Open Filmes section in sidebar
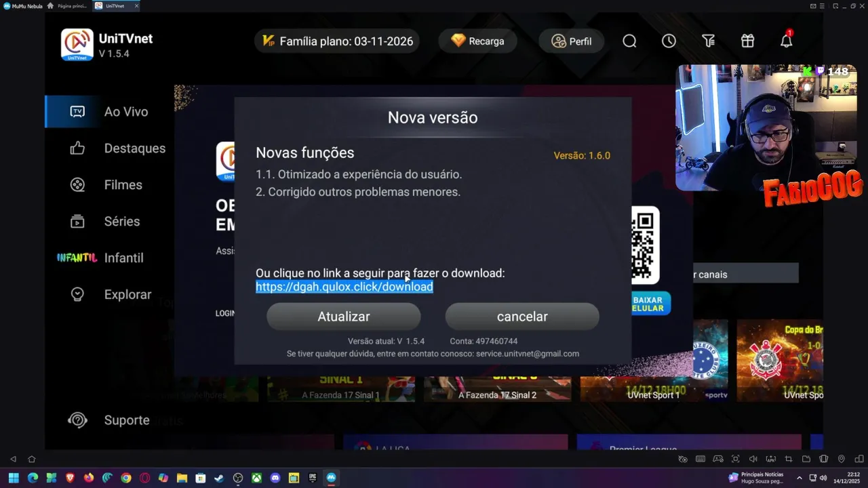The width and height of the screenshot is (868, 488). click(x=106, y=185)
